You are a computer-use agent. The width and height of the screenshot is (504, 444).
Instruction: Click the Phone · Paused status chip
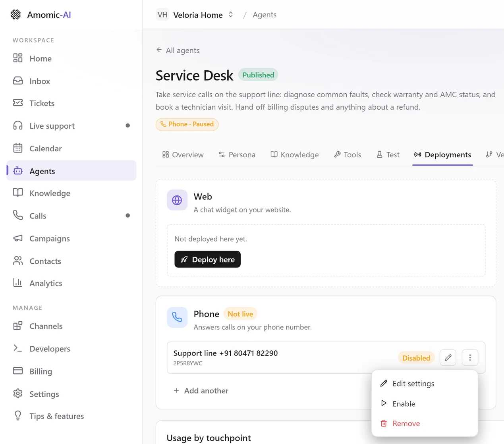[187, 124]
